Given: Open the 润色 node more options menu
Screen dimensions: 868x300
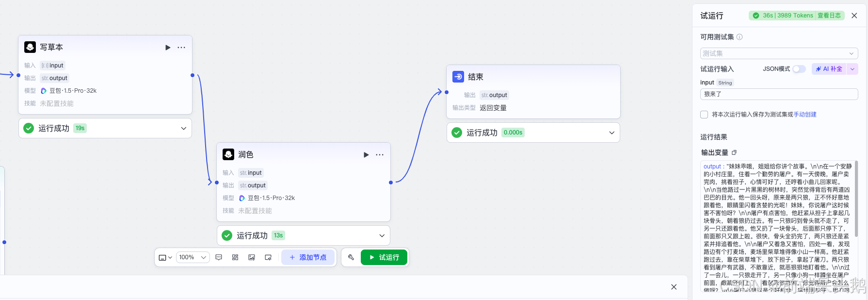Looking at the screenshot, I should pyautogui.click(x=380, y=155).
